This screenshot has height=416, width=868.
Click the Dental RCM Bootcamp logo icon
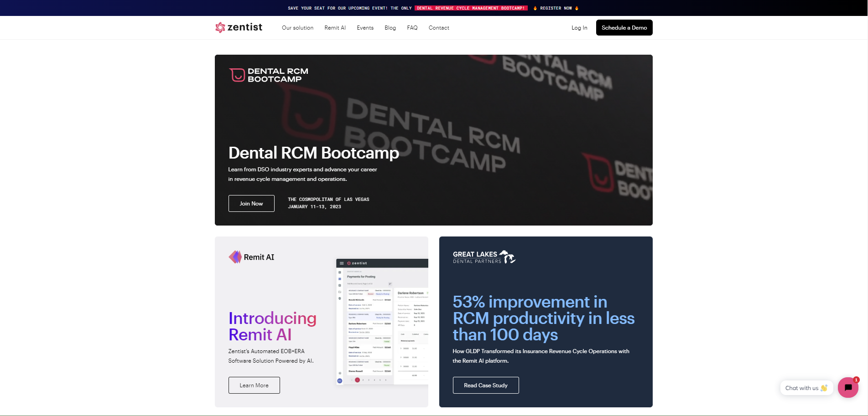237,75
